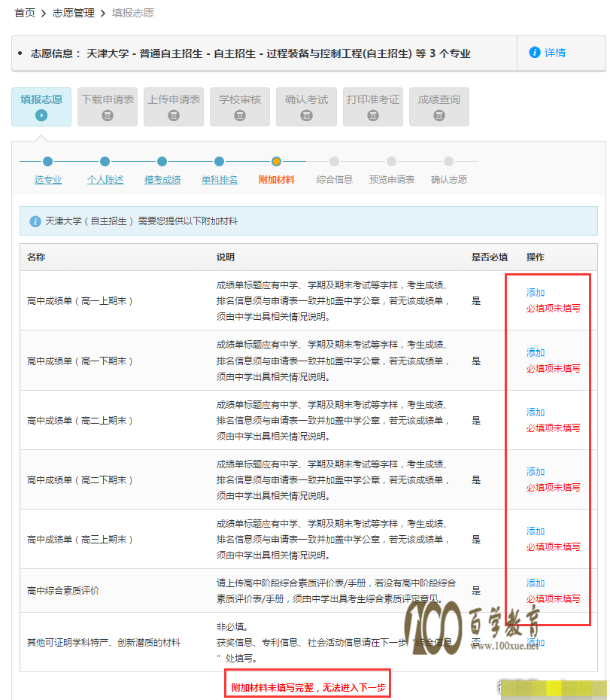
Task: Click orange step dot above 附加材料
Action: point(276,162)
